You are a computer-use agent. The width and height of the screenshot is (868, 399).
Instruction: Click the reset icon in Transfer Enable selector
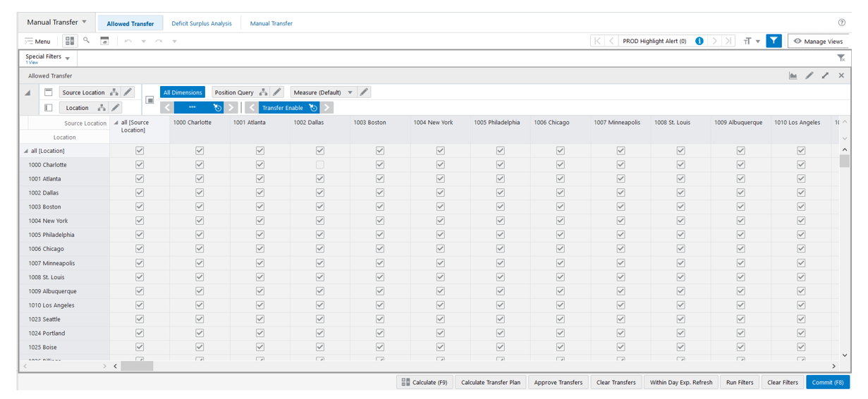click(x=313, y=108)
